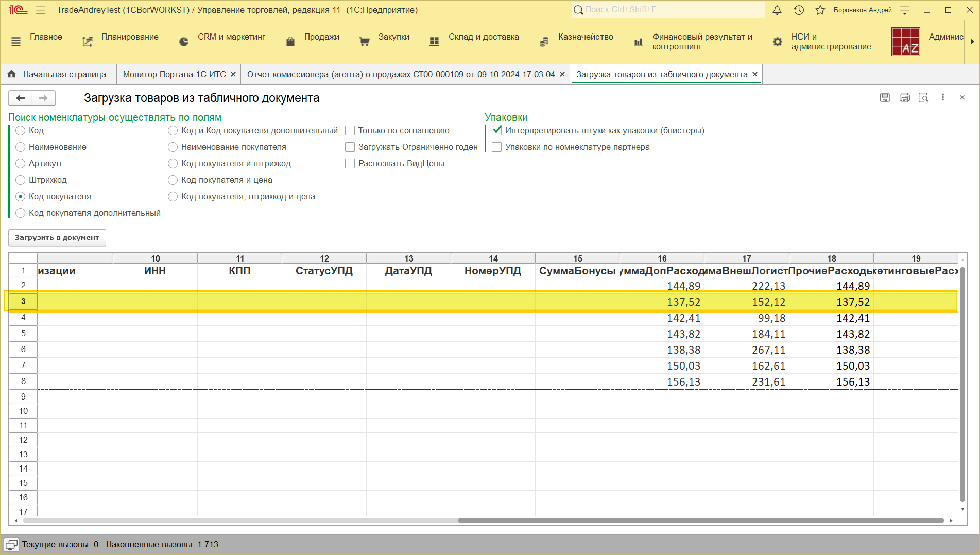Select the Штрихкод radio button
Viewport: 980px width, 555px height.
[x=21, y=180]
